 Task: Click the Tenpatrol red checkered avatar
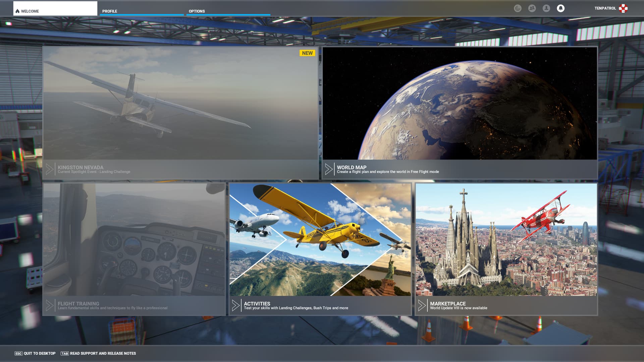tap(623, 8)
